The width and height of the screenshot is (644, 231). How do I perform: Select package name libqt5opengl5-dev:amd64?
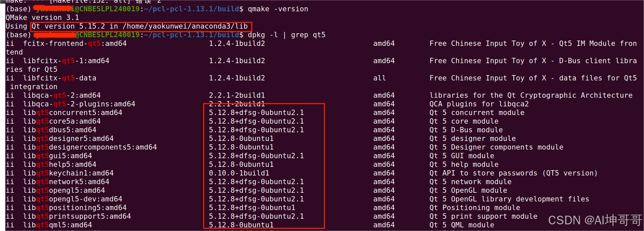coord(73,199)
